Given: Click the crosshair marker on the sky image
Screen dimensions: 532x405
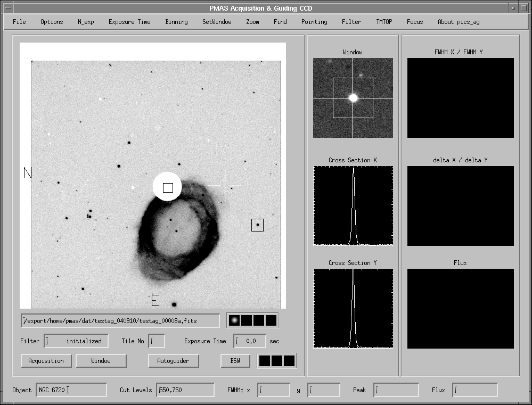Looking at the screenshot, I should (225, 186).
